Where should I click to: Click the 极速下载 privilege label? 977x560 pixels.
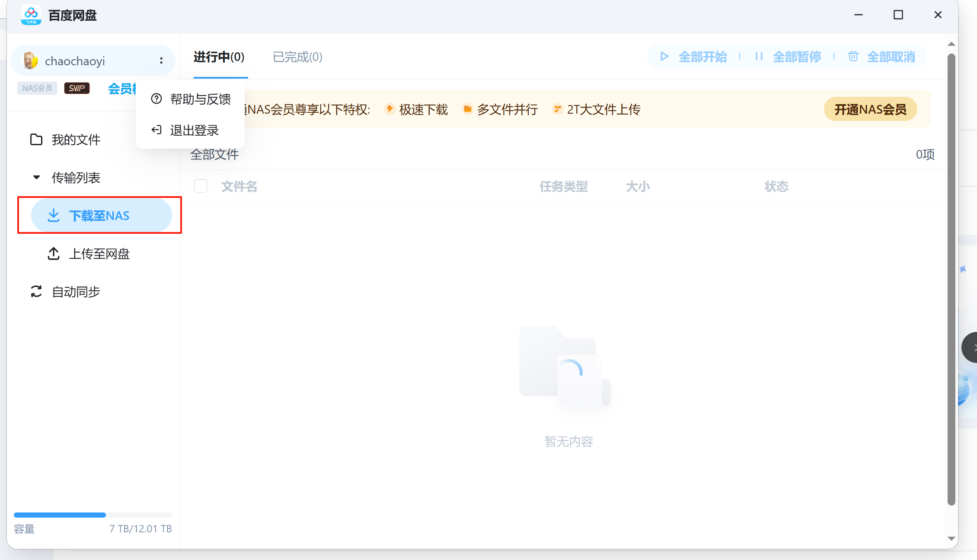424,110
